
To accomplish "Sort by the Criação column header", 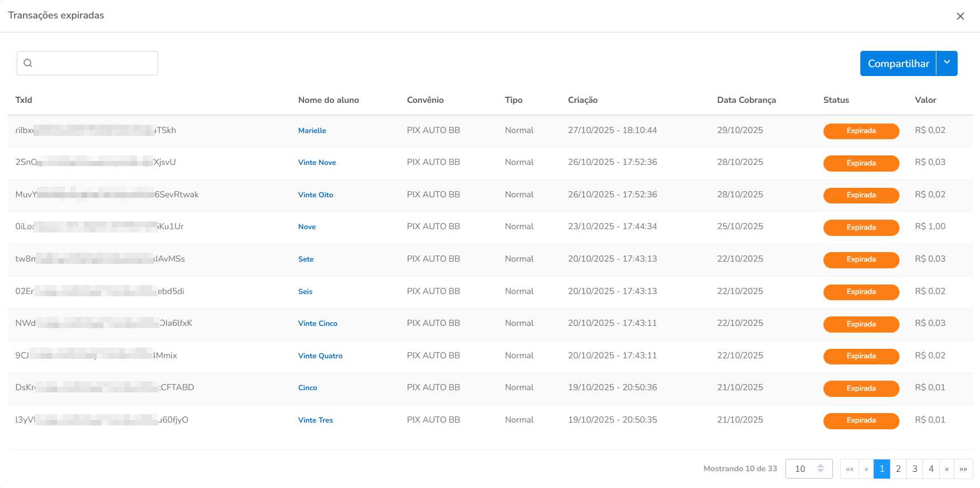I will (x=583, y=100).
